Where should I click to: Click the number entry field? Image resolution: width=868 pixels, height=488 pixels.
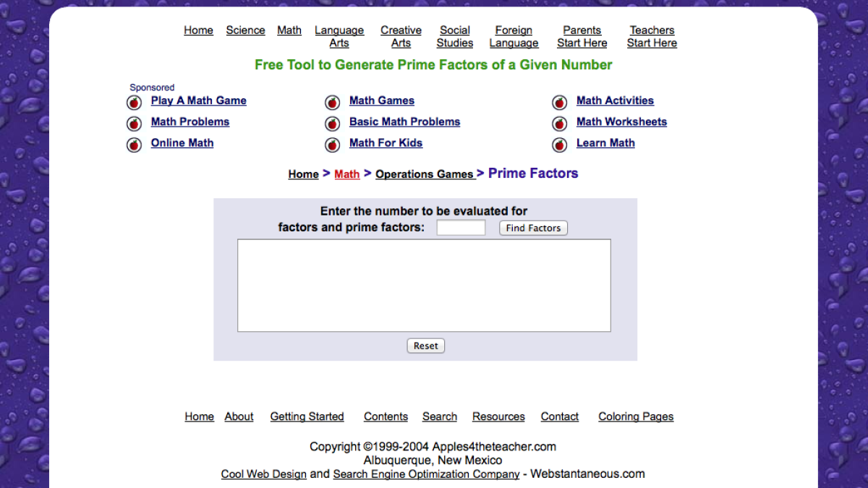click(461, 227)
